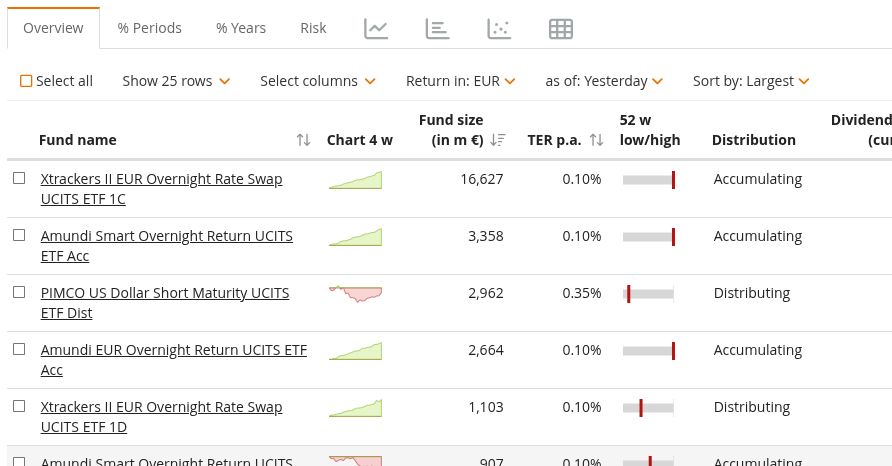The width and height of the screenshot is (892, 466).
Task: Sort by TER p.a. arrows icon
Action: point(596,140)
